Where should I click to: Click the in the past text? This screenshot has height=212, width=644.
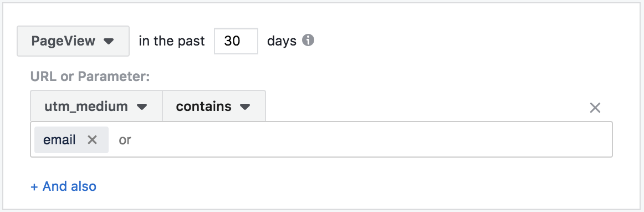172,41
